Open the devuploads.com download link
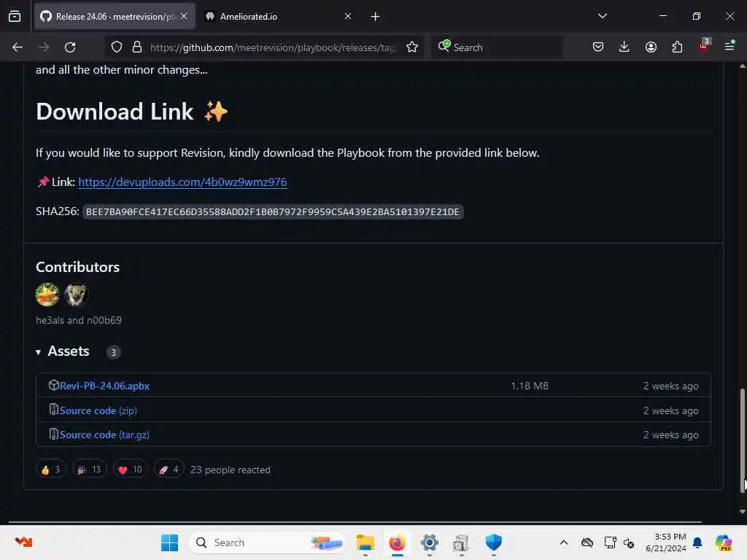 [x=182, y=182]
